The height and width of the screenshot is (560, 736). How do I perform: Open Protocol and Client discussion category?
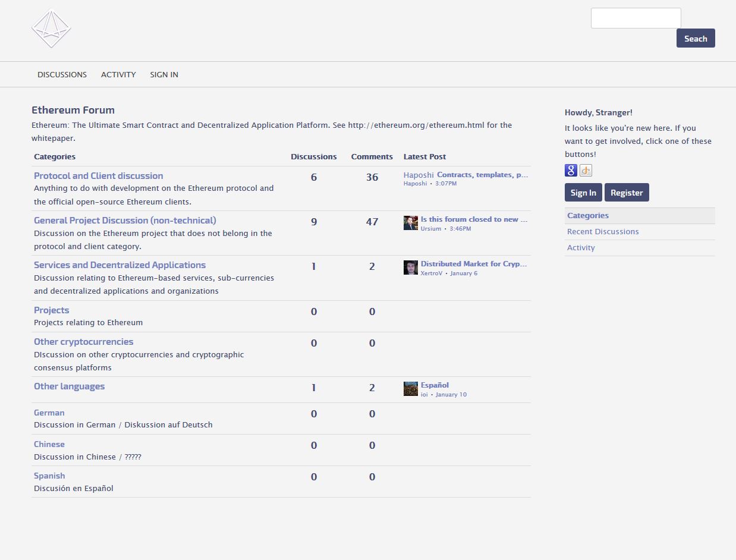[x=98, y=176]
